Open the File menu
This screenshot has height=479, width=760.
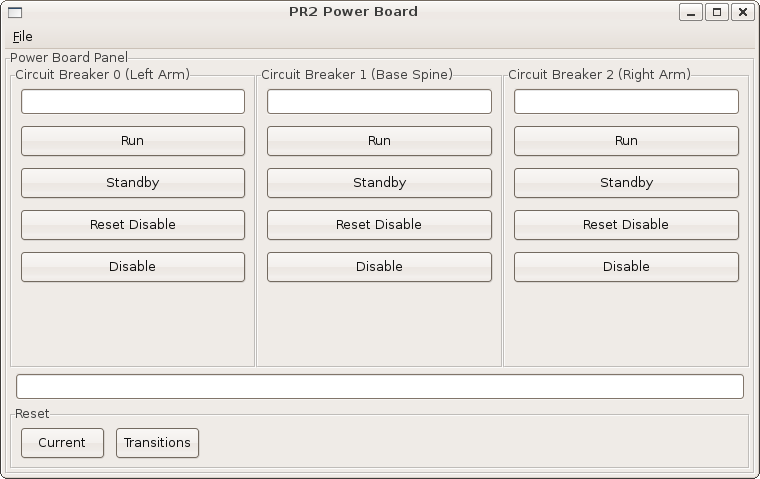(x=22, y=37)
